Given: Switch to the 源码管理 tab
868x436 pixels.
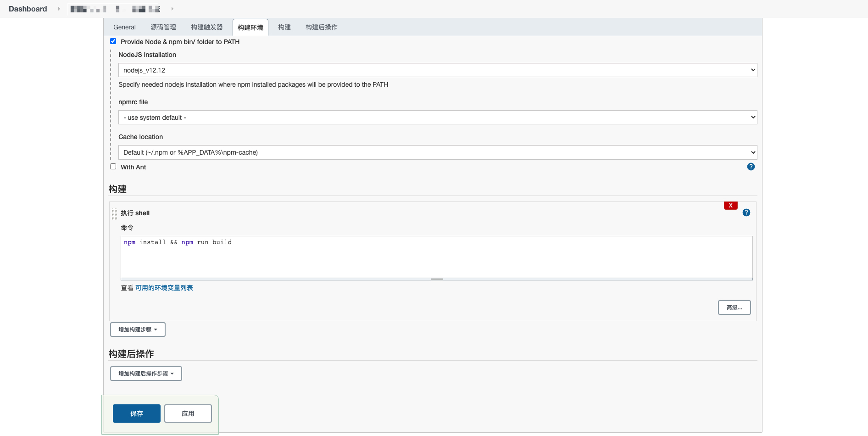Looking at the screenshot, I should point(163,27).
